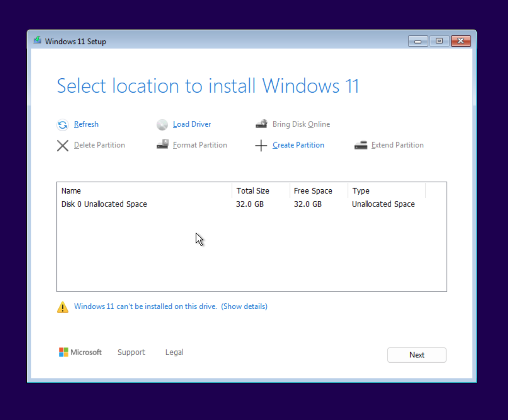This screenshot has height=420, width=508.
Task: Click the Microsoft logo
Action: click(80, 352)
